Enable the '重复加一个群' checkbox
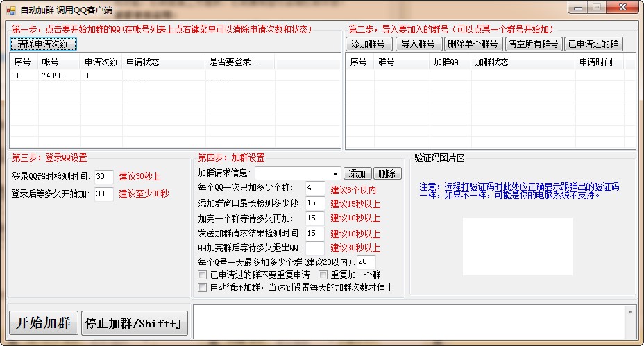This screenshot has width=644, height=346. (x=323, y=275)
